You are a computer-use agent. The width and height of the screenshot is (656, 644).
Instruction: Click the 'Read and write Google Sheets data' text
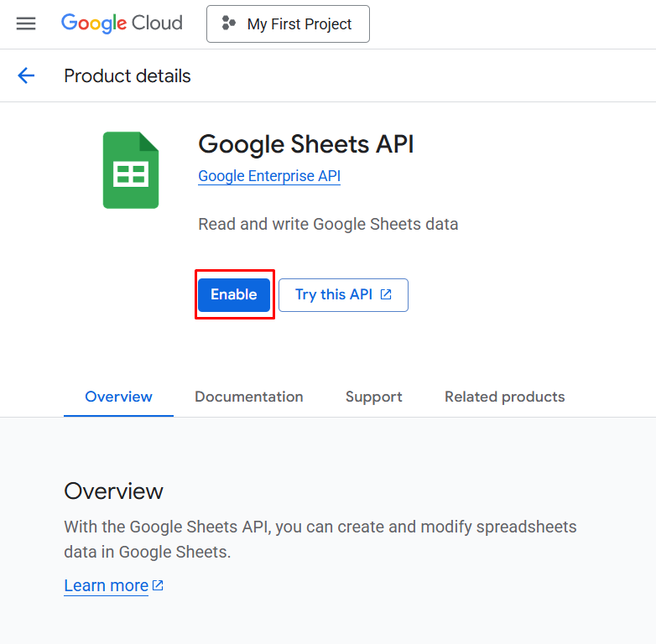click(328, 224)
